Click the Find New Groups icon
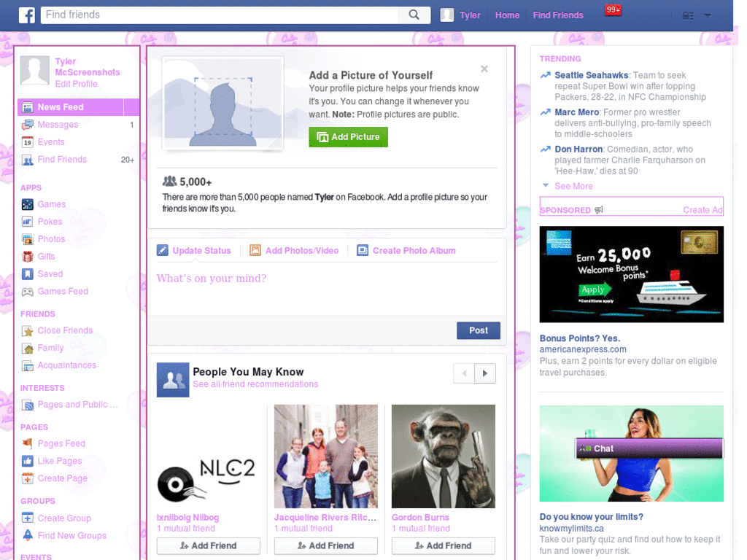This screenshot has width=747, height=560. click(x=28, y=536)
